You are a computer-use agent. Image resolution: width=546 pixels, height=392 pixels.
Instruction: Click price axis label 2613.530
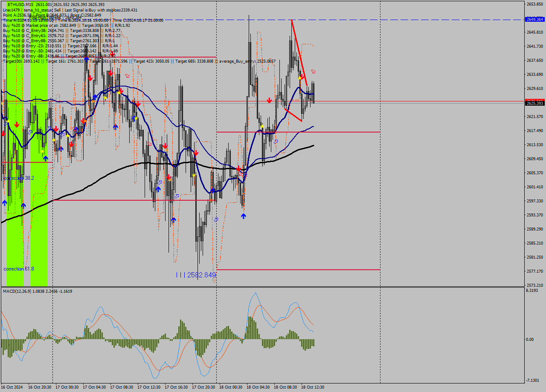534,145
